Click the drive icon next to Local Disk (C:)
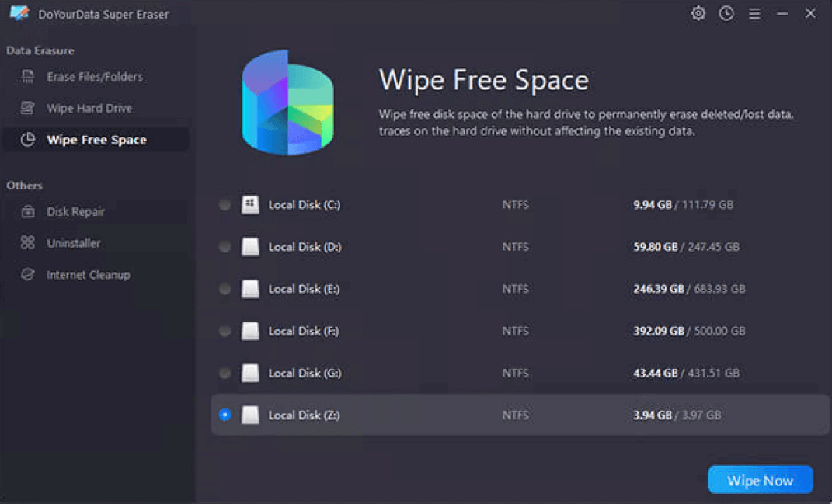This screenshot has height=504, width=832. click(250, 204)
